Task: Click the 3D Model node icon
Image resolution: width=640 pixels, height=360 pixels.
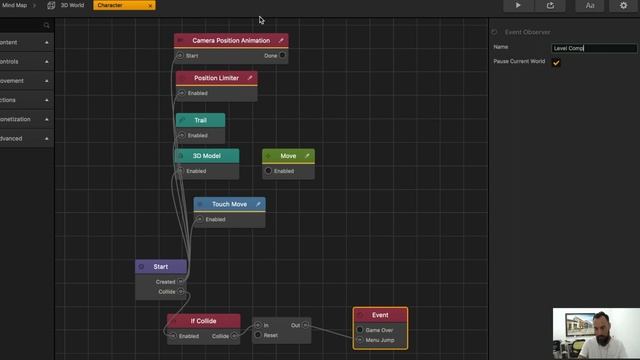Action: (x=181, y=156)
